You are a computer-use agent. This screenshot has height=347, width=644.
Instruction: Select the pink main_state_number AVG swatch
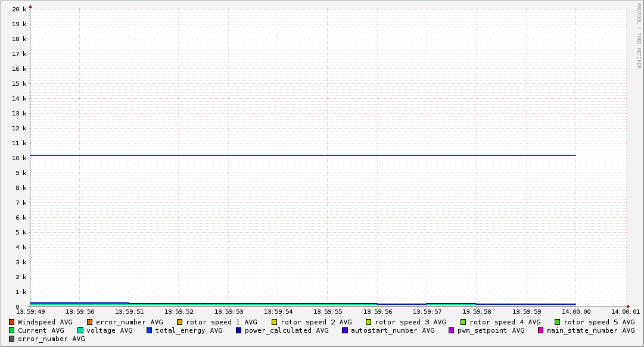[541, 330]
